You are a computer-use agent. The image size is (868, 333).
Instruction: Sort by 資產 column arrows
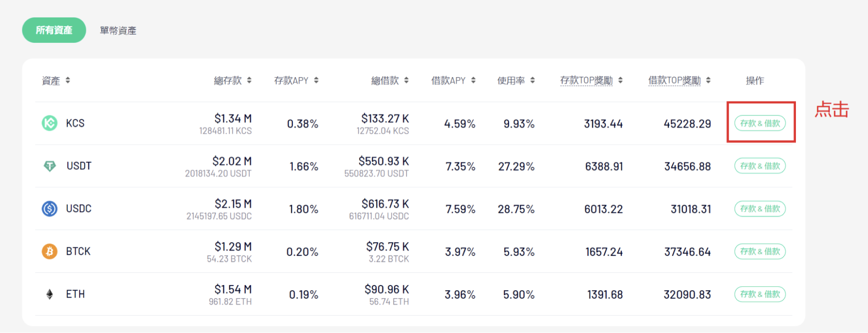pyautogui.click(x=68, y=81)
